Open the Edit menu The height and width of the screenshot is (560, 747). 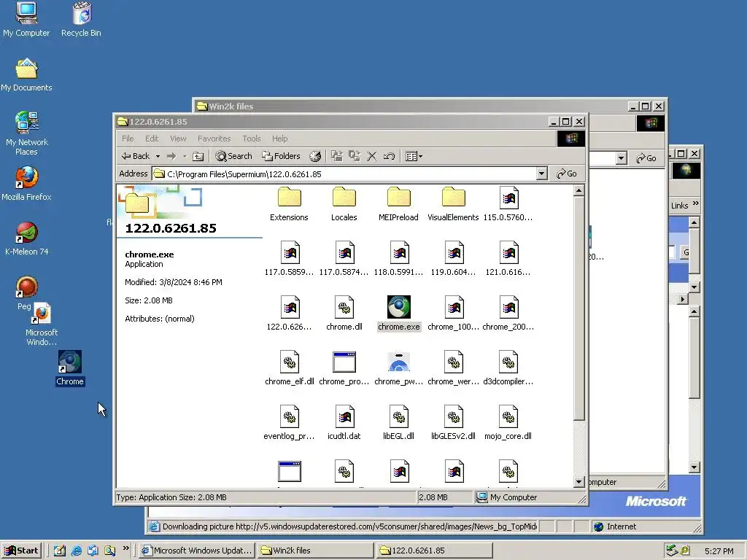(x=152, y=139)
